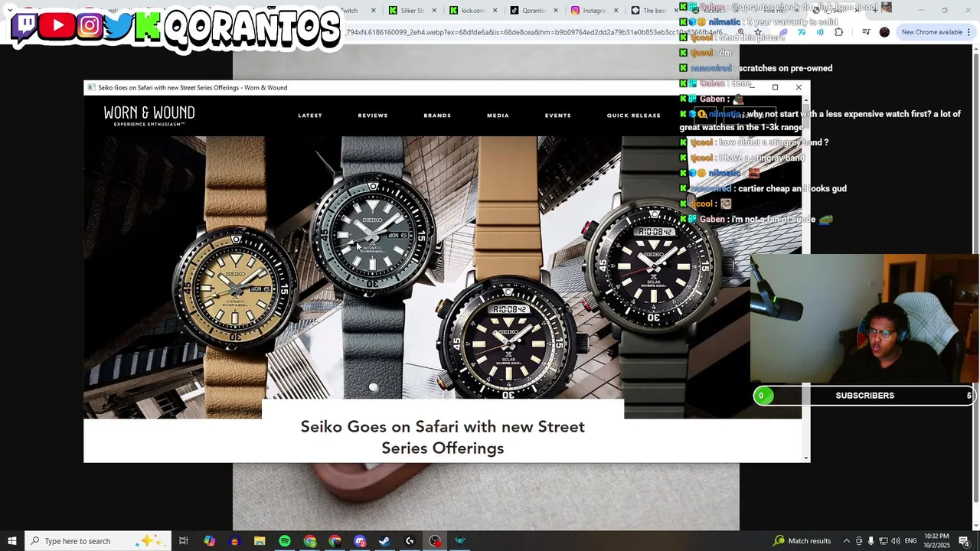980x551 pixels.
Task: Open the Chrome media control icon
Action: click(866, 32)
